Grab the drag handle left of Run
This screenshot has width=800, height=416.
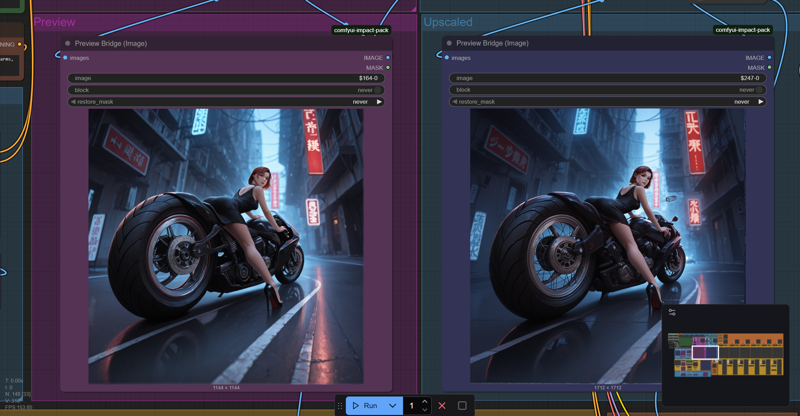point(340,406)
